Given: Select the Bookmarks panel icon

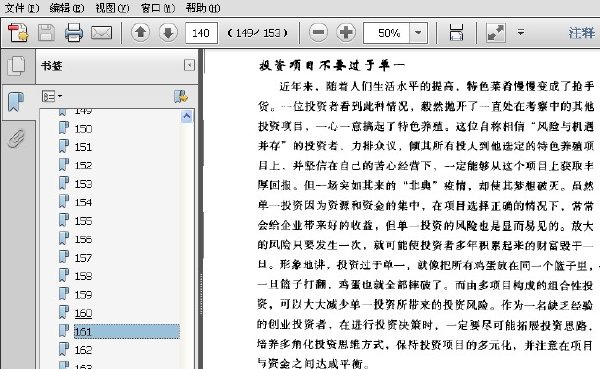Looking at the screenshot, I should pos(16,102).
